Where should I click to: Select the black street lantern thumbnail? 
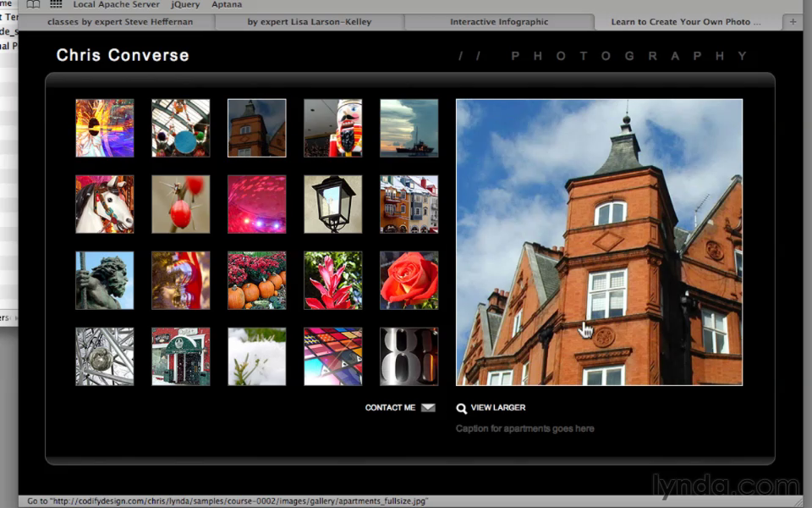[x=333, y=204]
